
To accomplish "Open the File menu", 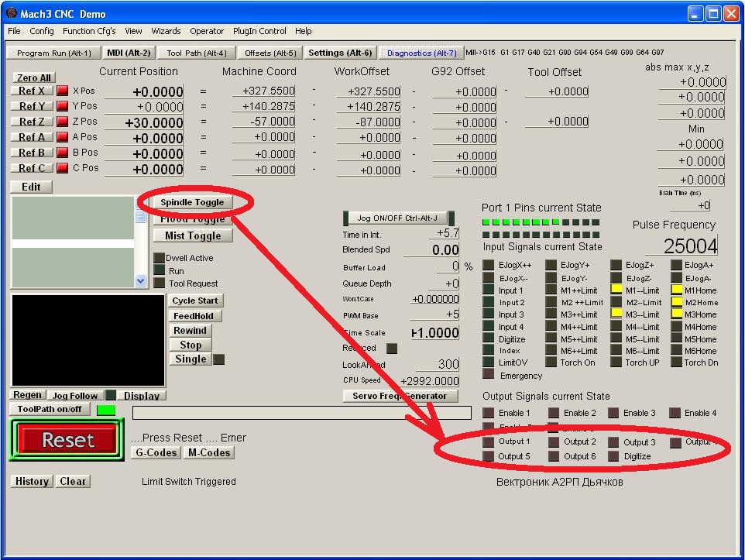I will 14,31.
